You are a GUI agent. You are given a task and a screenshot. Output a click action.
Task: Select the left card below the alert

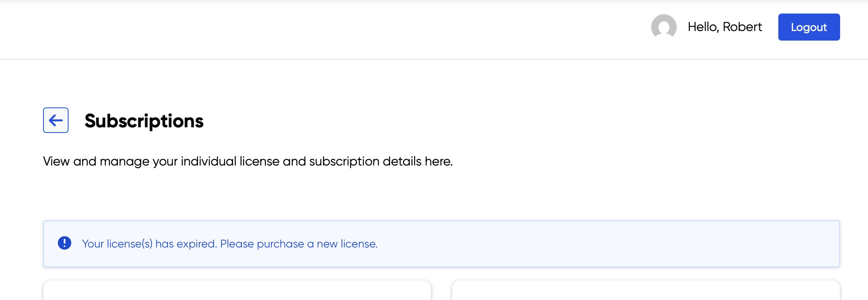[237, 290]
